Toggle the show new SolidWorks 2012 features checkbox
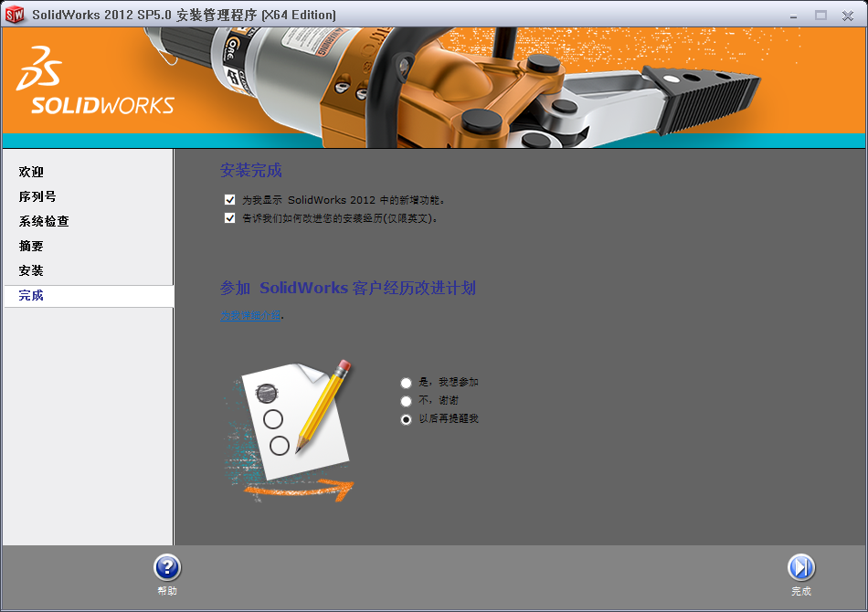 (229, 200)
